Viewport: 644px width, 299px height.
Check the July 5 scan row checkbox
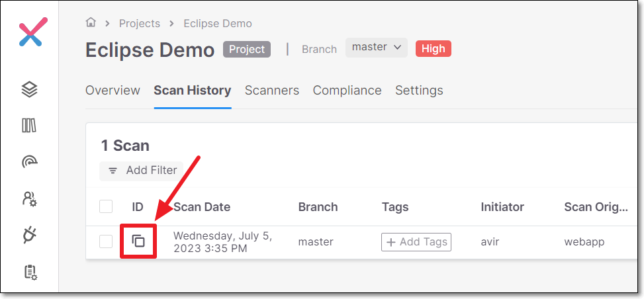[106, 241]
